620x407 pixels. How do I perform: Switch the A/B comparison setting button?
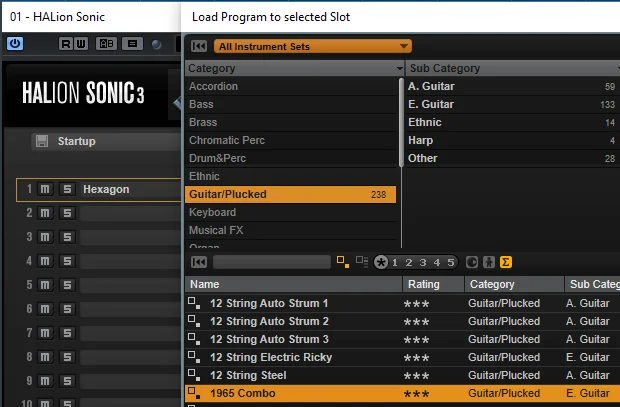106,44
